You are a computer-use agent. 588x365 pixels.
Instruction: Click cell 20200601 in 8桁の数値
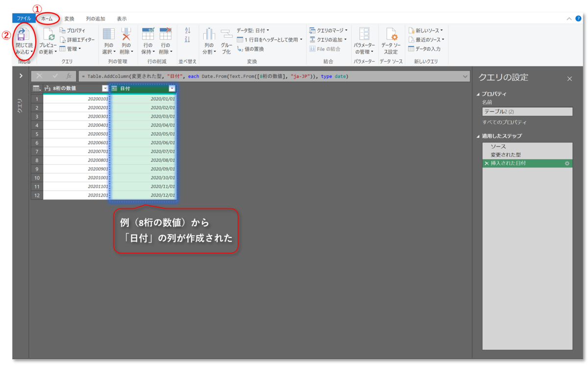(x=76, y=143)
